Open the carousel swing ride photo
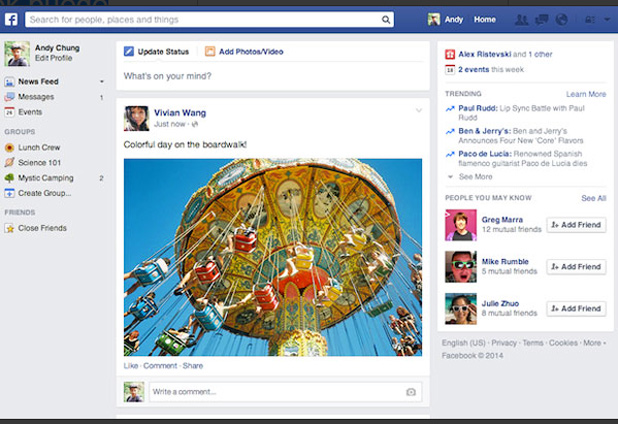The width and height of the screenshot is (618, 424). 273,257
